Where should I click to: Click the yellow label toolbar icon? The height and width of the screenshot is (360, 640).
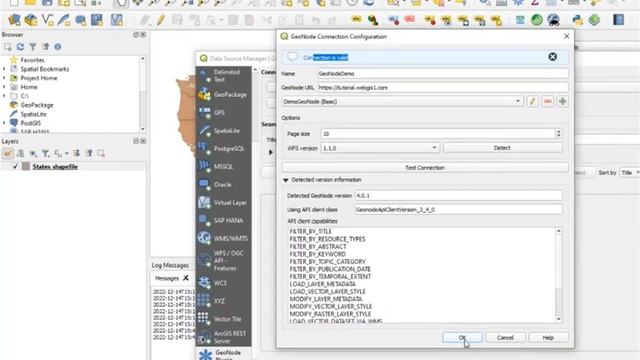pyautogui.click(x=356, y=19)
